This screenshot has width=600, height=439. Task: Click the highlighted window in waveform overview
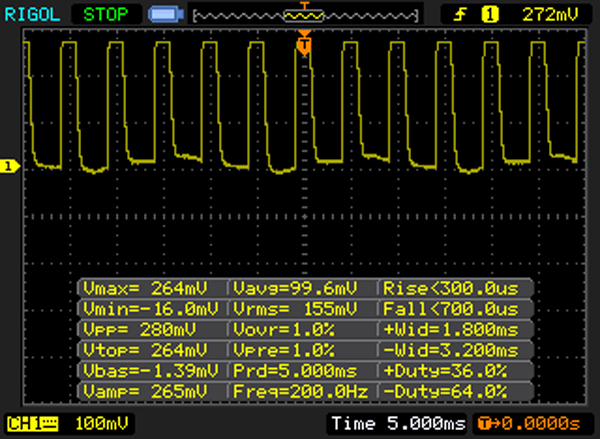[304, 16]
